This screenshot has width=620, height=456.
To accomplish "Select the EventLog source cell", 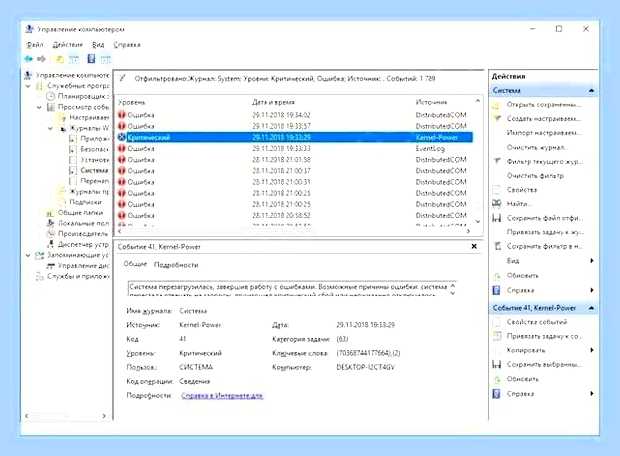I will 430,149.
